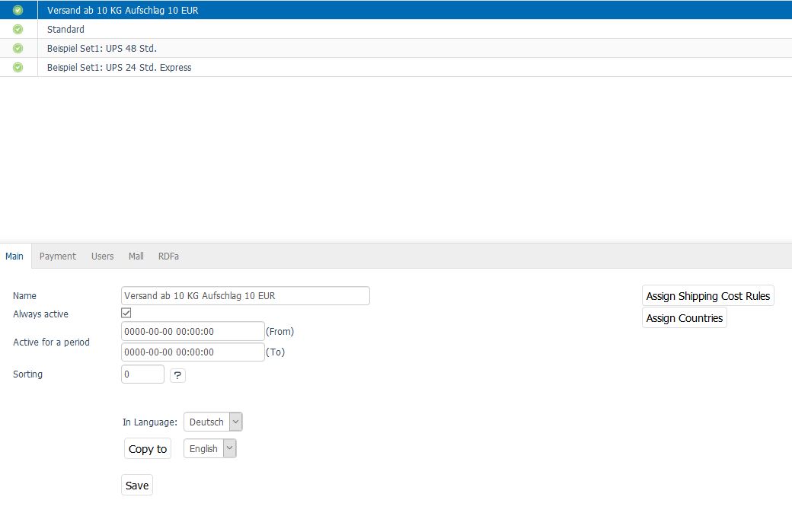
Task: Select the RDFa tab
Action: pos(168,256)
